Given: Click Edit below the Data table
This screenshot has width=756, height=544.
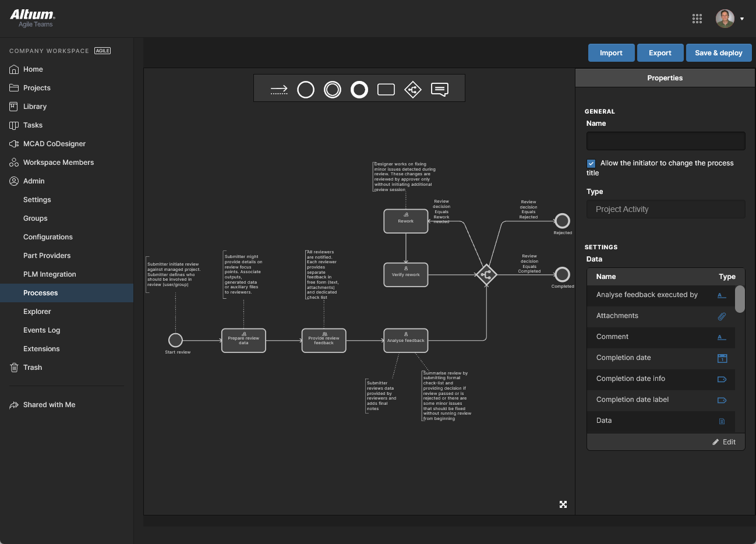Looking at the screenshot, I should (724, 442).
